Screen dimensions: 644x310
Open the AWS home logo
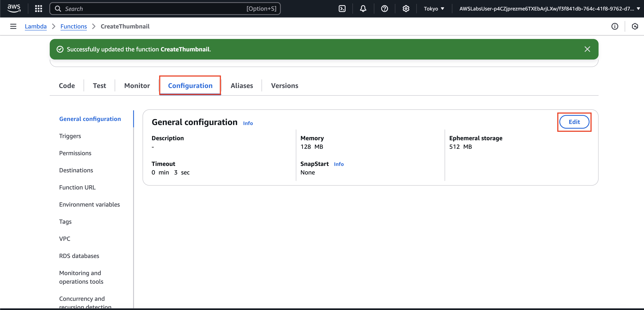[14, 8]
